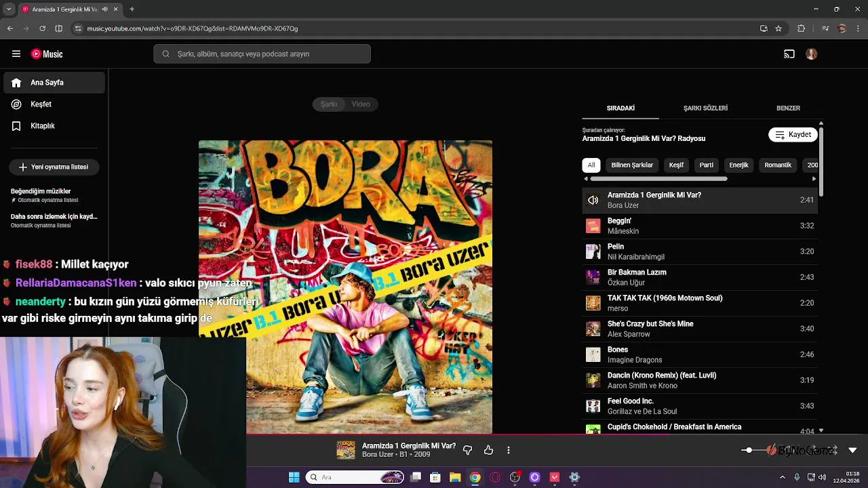Open Keşfet in the sidebar
The image size is (868, 488).
point(54,104)
